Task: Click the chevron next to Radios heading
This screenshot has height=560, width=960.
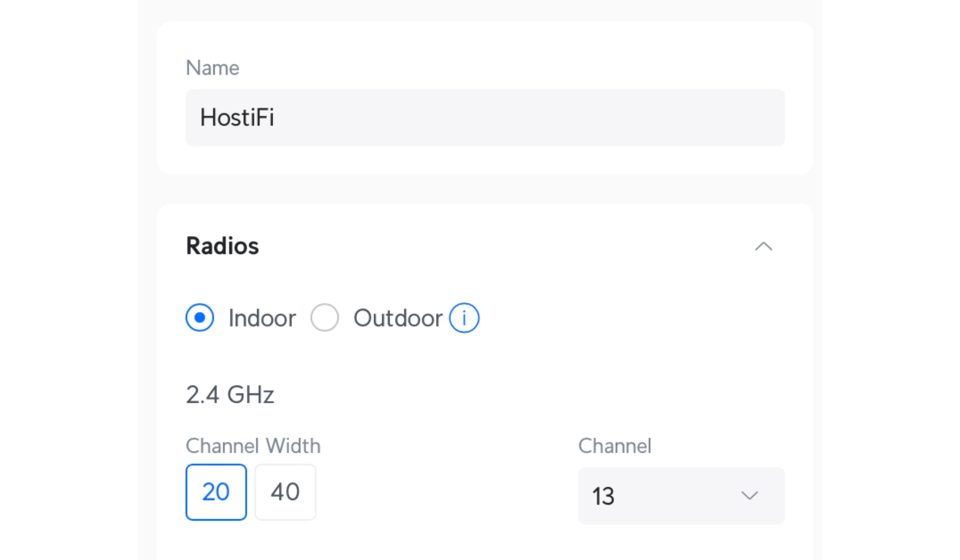Action: [762, 247]
